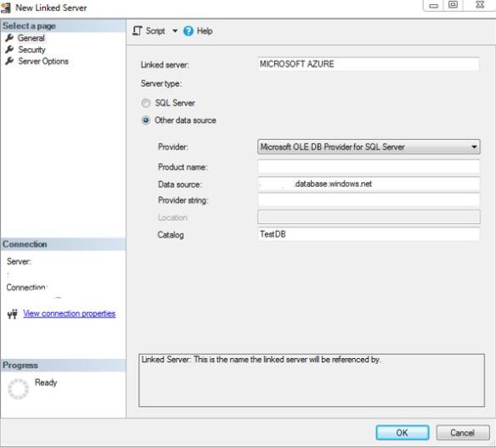Click the wrench icon beside Server Options
496x448 pixels.
click(9, 61)
